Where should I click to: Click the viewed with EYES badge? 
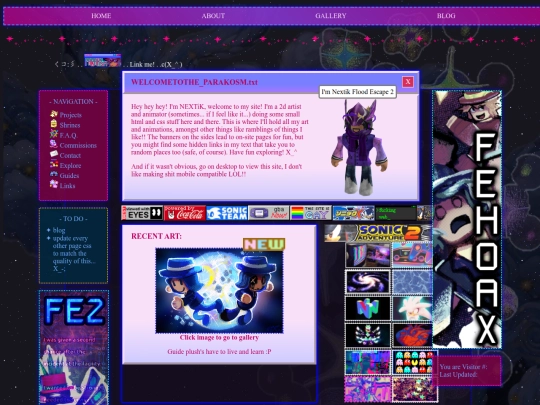click(142, 213)
